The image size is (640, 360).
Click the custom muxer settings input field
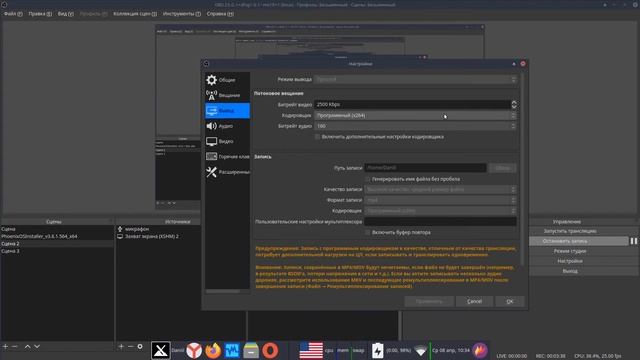point(440,222)
